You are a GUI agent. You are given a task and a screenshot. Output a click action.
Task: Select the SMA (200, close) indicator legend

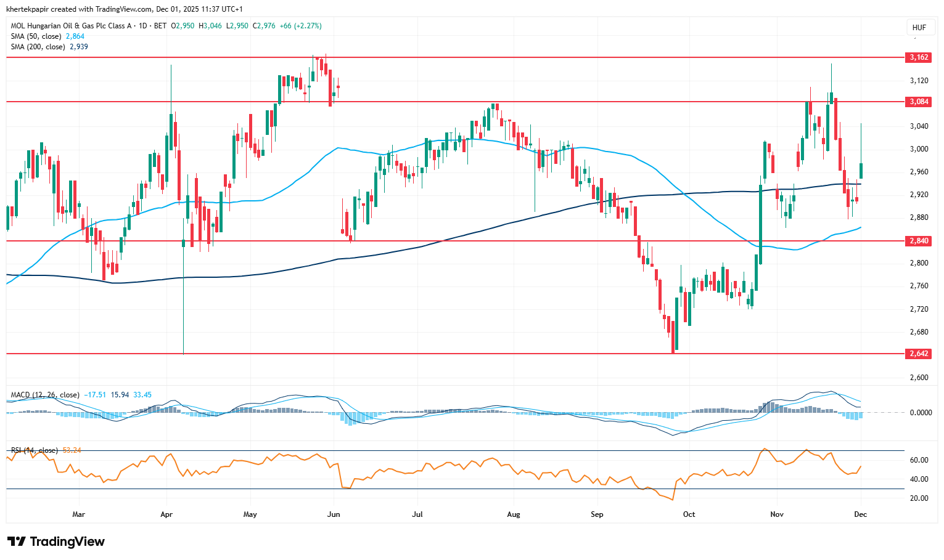[38, 47]
